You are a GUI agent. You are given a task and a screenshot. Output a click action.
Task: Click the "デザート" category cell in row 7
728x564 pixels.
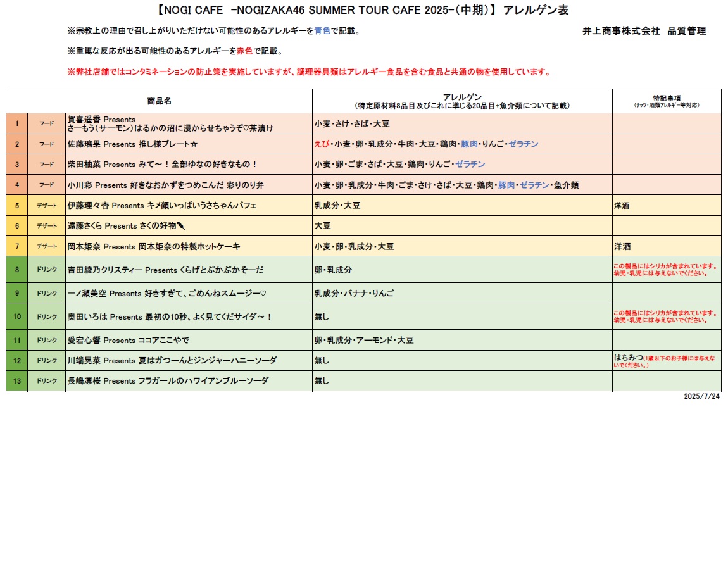[x=46, y=246]
